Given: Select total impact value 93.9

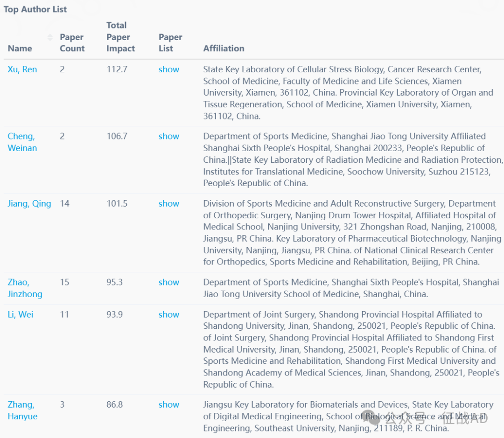Looking at the screenshot, I should [115, 314].
